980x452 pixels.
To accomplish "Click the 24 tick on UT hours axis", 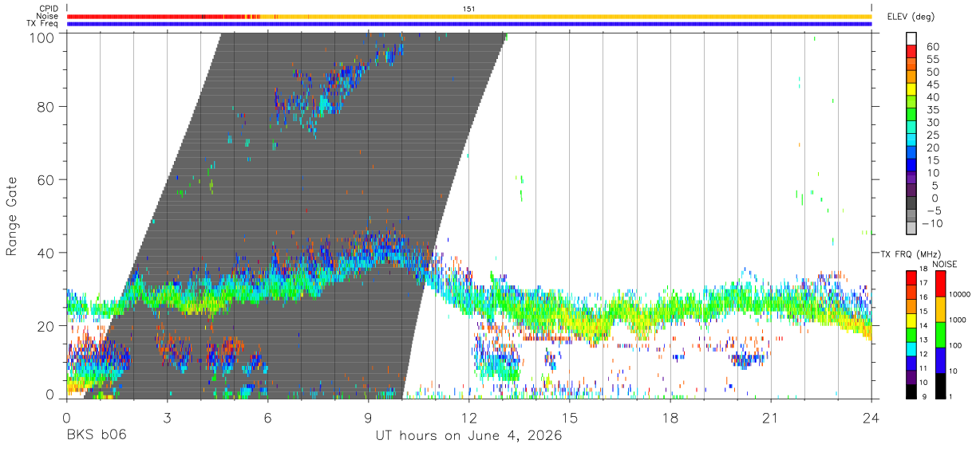I will click(x=871, y=418).
